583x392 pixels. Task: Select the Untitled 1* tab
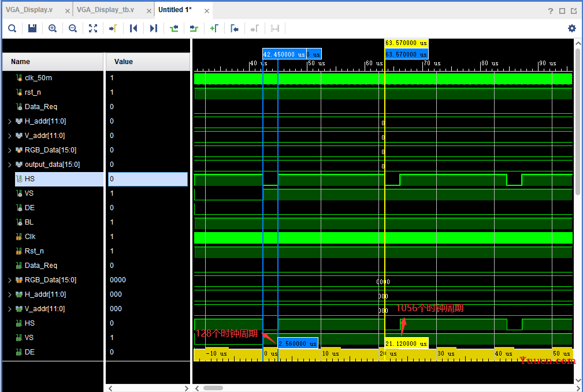pos(174,10)
